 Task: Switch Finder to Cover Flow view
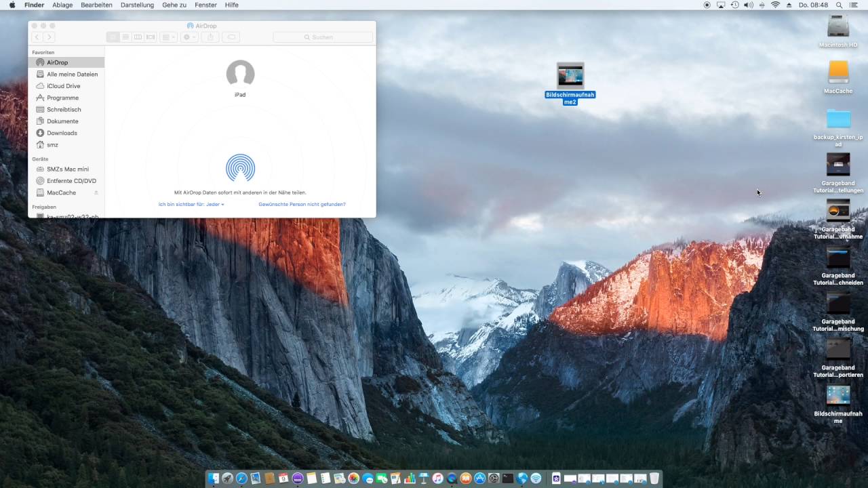151,37
